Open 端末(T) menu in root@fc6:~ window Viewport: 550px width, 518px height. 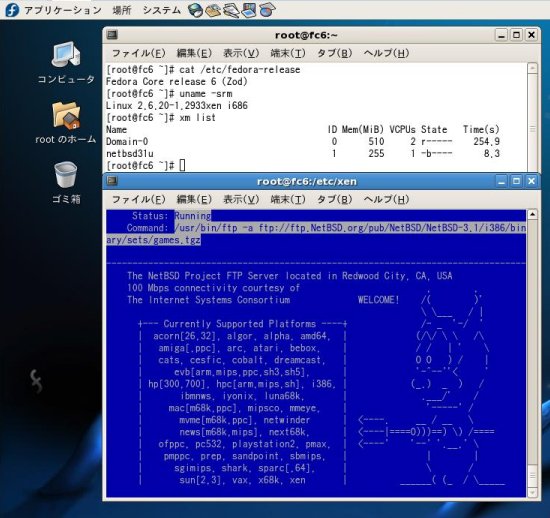coord(288,53)
